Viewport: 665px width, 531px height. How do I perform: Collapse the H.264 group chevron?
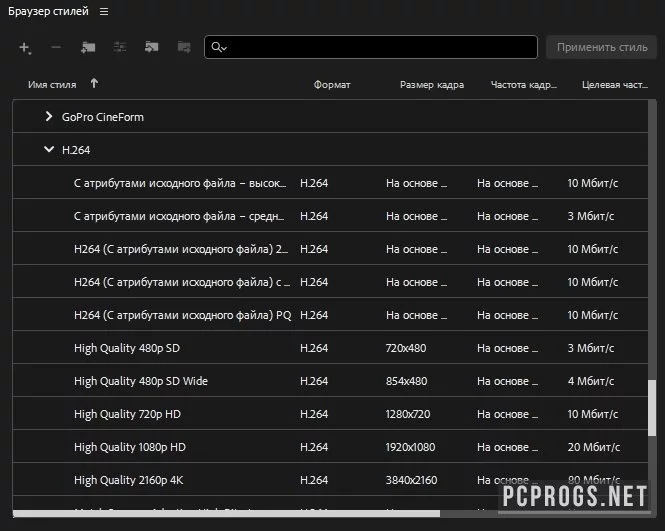point(49,149)
